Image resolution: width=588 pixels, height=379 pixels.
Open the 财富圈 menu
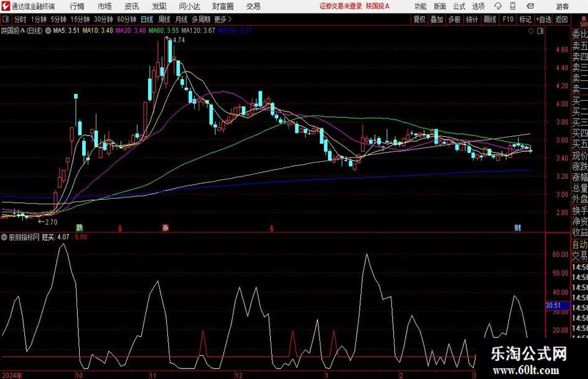pos(223,6)
